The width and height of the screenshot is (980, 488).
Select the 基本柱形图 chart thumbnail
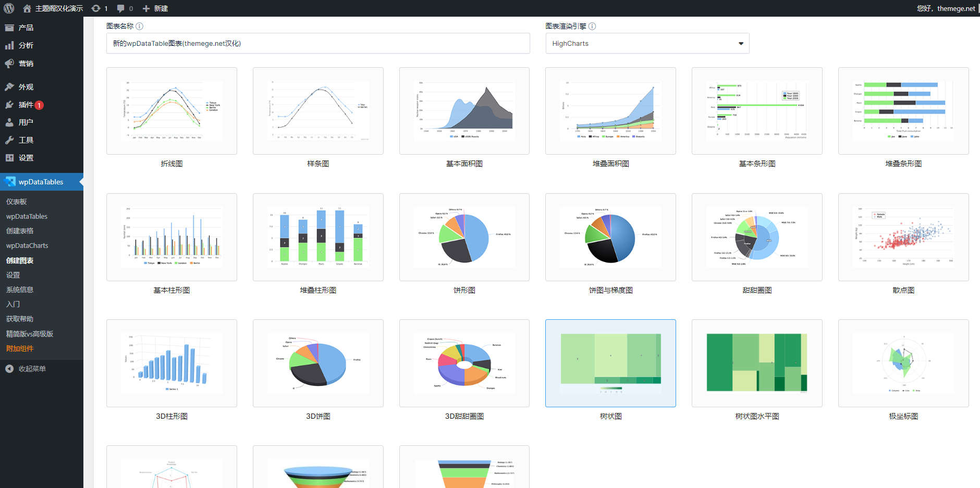pos(171,237)
